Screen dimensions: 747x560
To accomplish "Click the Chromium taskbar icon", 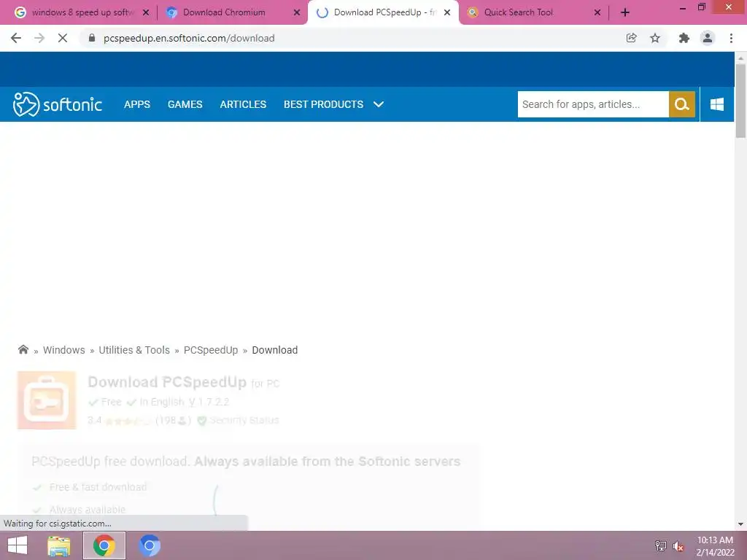I will tap(149, 545).
